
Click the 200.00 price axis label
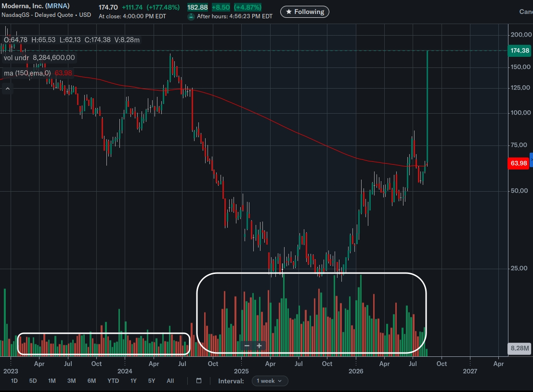tap(521, 35)
